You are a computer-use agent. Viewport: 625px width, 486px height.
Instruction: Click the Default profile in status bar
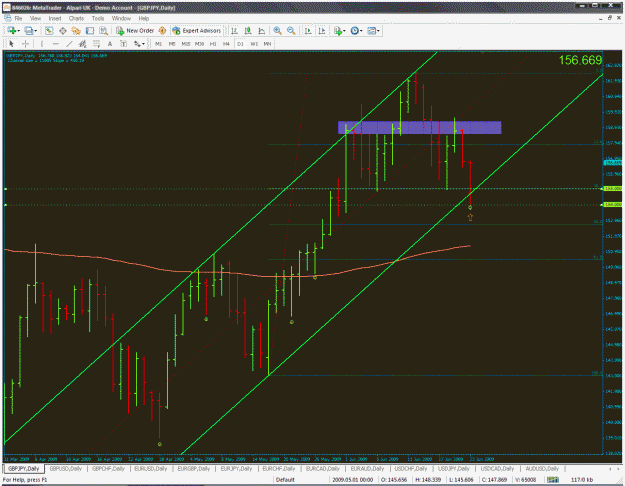click(285, 480)
